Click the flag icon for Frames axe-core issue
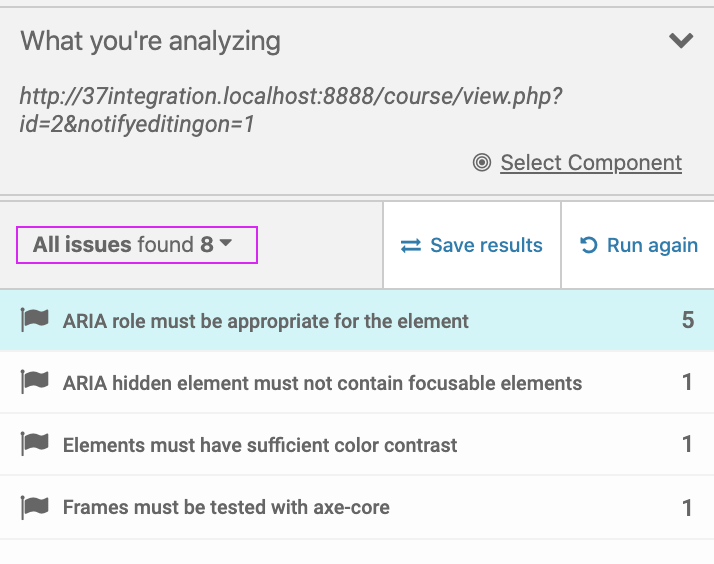 point(35,507)
